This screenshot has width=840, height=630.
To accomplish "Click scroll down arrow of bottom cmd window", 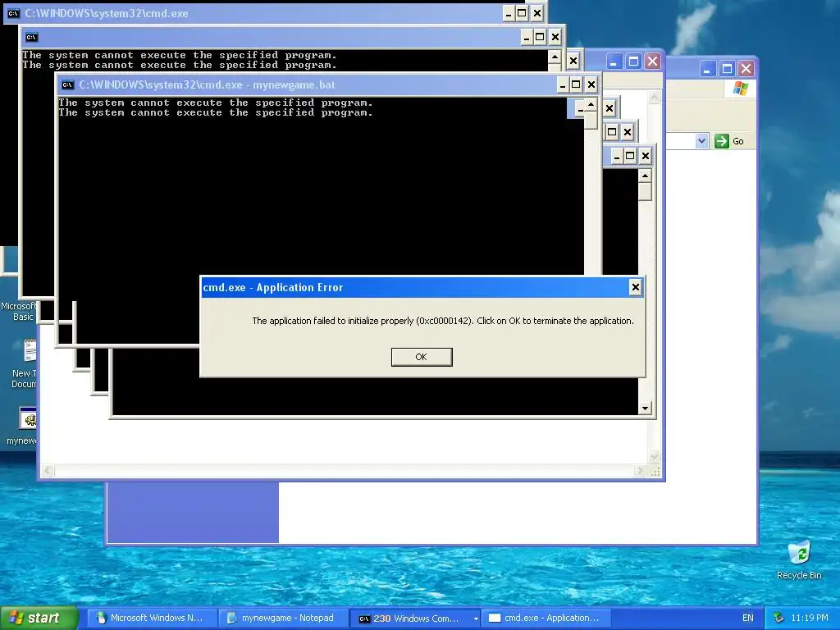I will click(x=645, y=409).
